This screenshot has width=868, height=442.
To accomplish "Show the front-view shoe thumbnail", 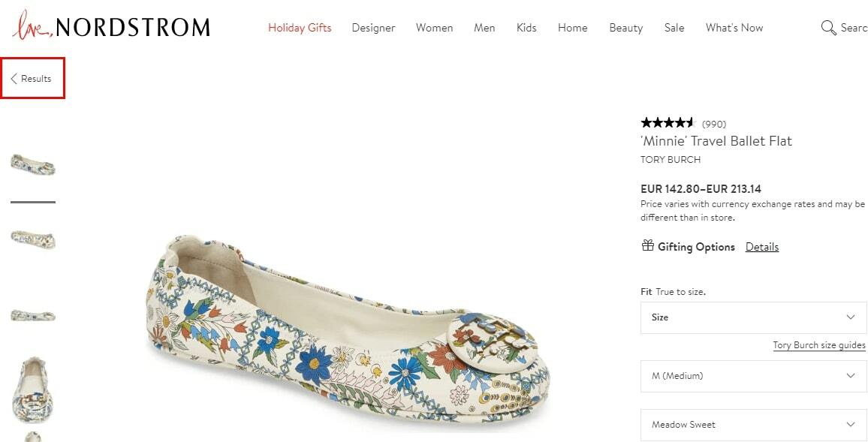I will pos(32,390).
